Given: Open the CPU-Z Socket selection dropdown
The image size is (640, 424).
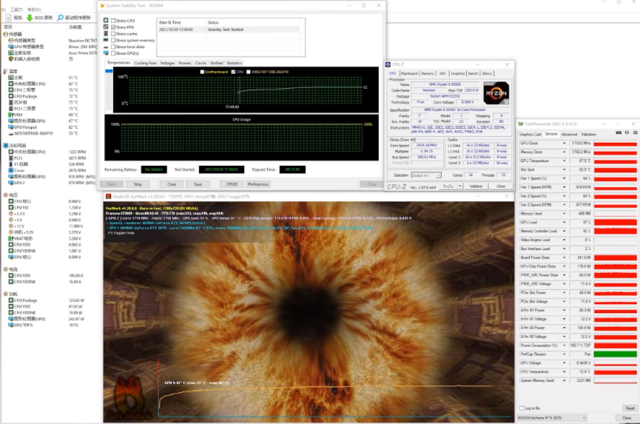Looking at the screenshot, I should pos(428,174).
